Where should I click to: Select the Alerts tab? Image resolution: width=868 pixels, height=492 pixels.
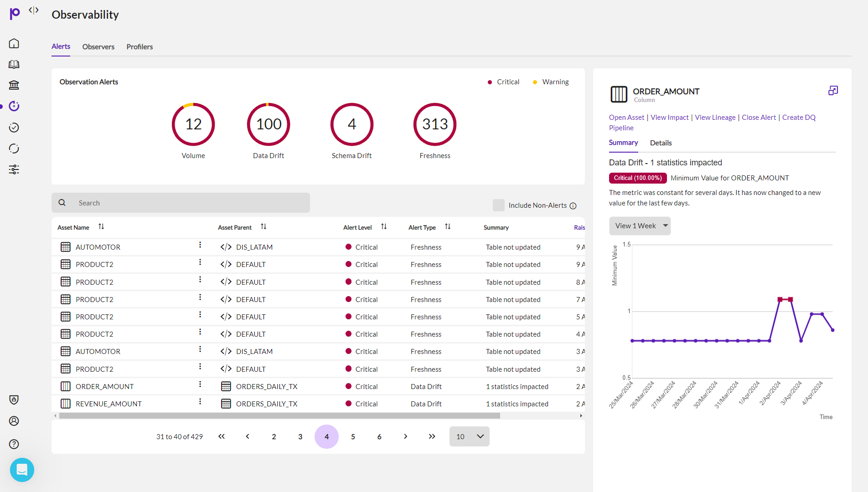61,46
